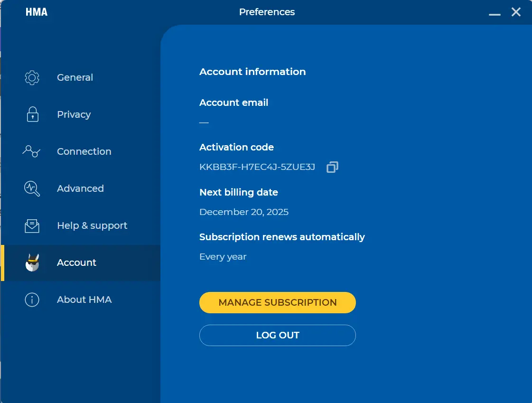Viewport: 532px width, 403px height.
Task: Select the Account tab label
Action: point(77,262)
